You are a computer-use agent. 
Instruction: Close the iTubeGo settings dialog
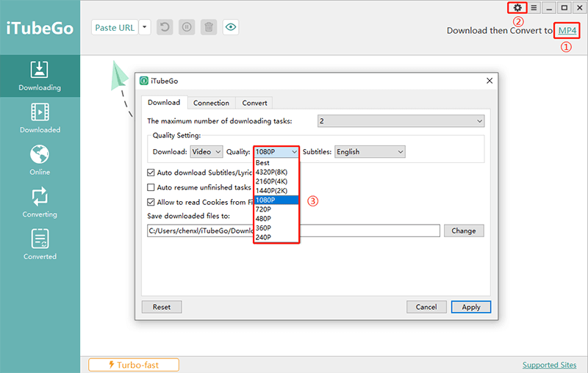tap(490, 81)
